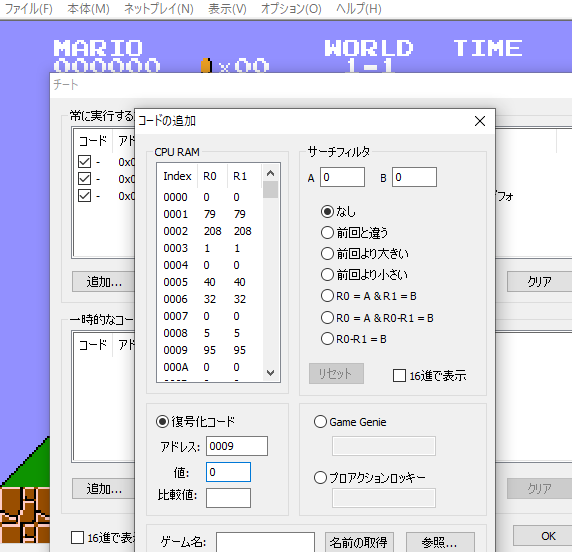
Task: Click the 参照... browse button
Action: click(440, 543)
